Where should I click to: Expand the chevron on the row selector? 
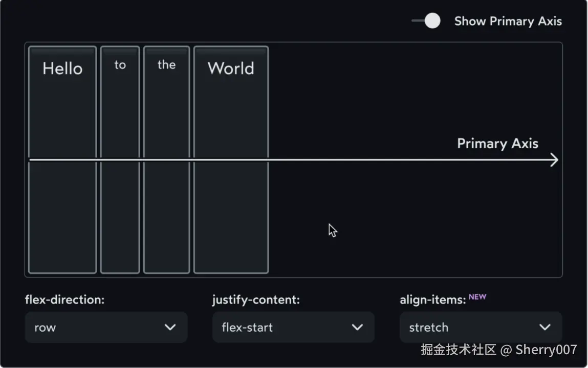tap(170, 327)
